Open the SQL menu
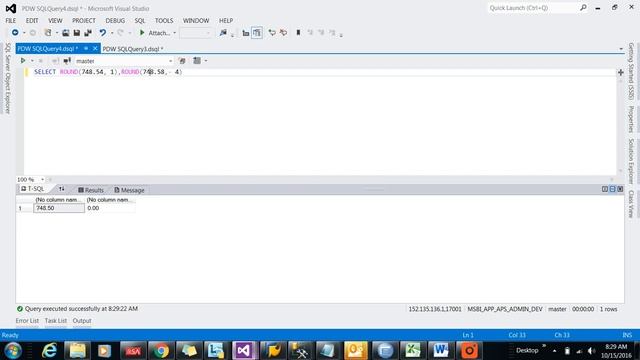640x360 pixels. pyautogui.click(x=140, y=20)
